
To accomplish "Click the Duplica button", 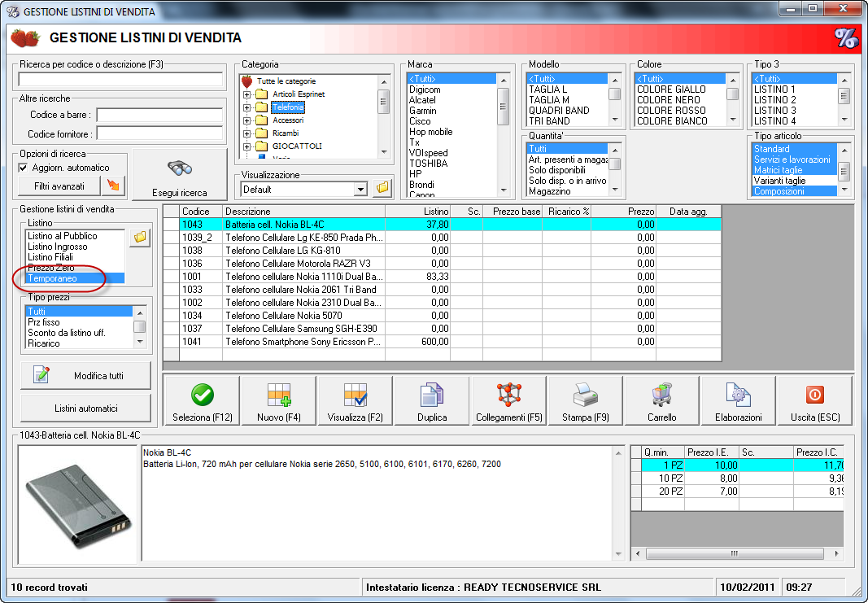I will pos(432,401).
